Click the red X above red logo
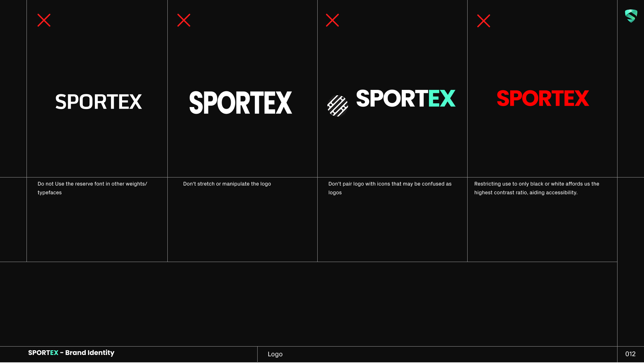This screenshot has height=363, width=644. 484,21
